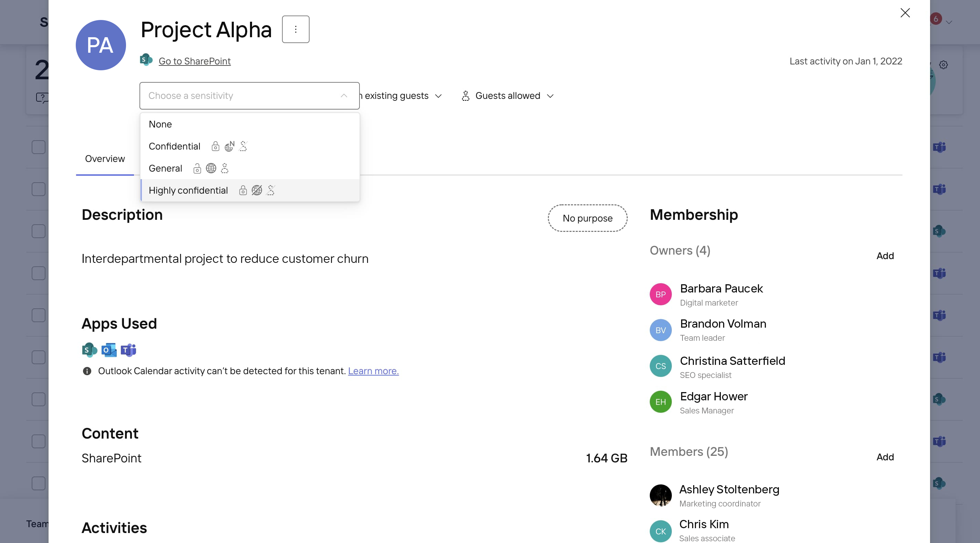Tick the eighth row checkbox in background list
The height and width of the screenshot is (543, 980).
(39, 441)
